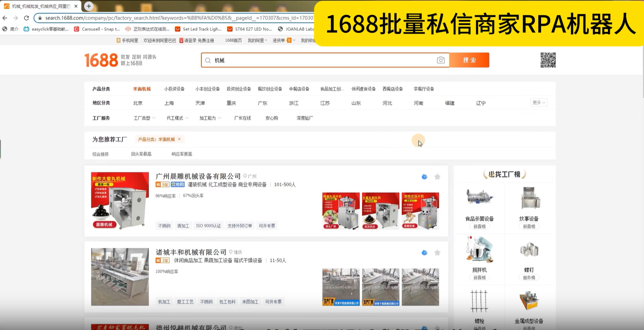
Task: Open 广州晨雕机械 main product thumbnail
Action: (x=120, y=201)
